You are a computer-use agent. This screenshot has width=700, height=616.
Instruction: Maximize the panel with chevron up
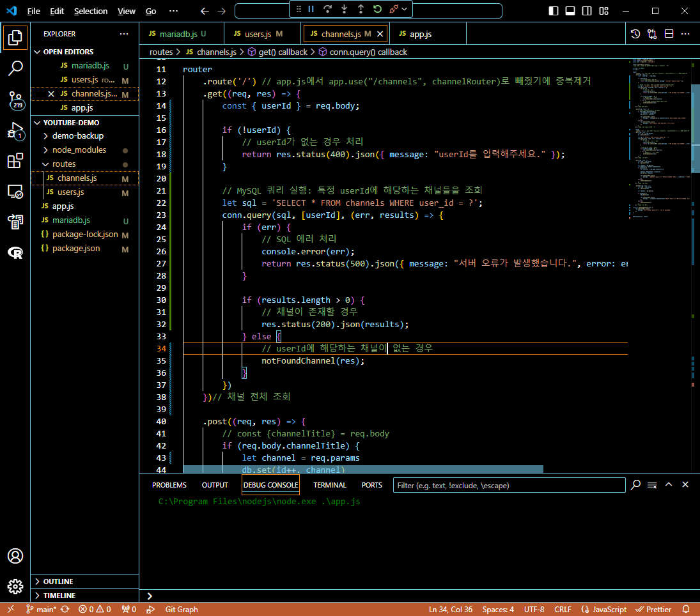669,485
